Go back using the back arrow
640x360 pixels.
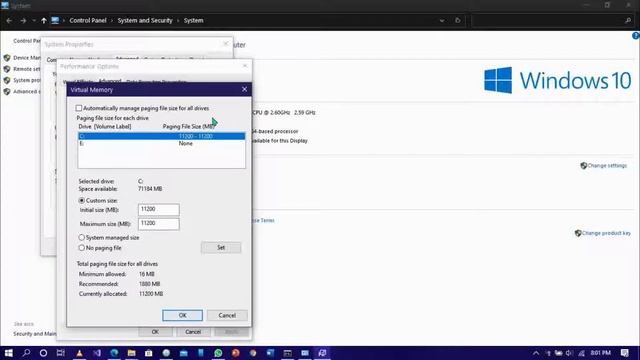point(9,20)
